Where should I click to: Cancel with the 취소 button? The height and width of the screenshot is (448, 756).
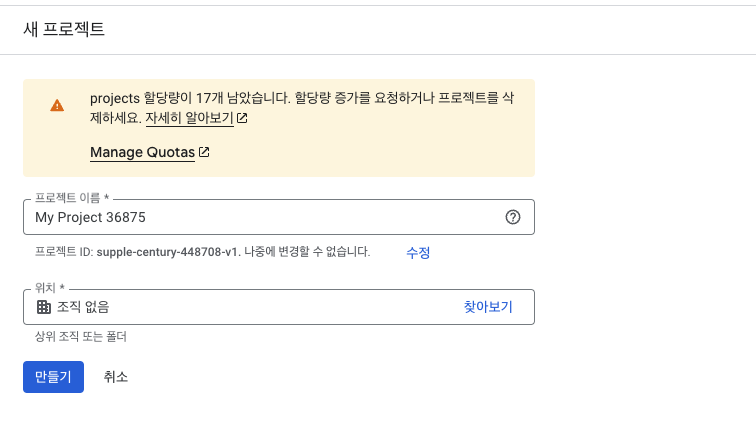point(116,377)
